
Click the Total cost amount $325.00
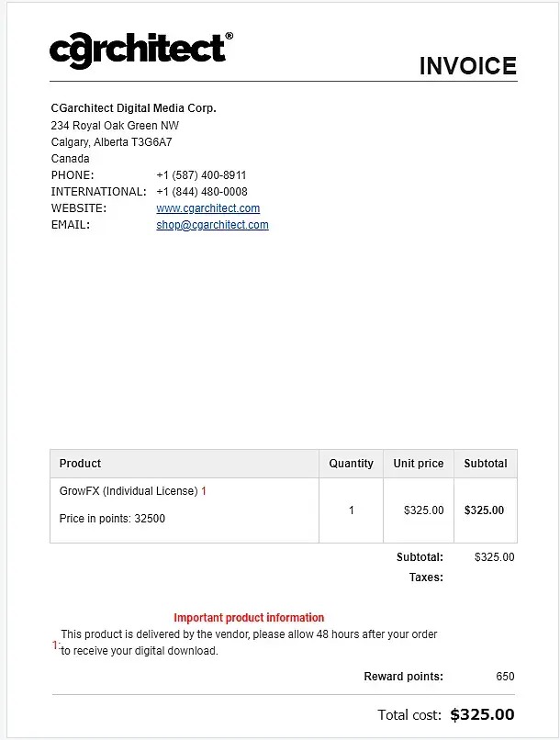(x=482, y=714)
